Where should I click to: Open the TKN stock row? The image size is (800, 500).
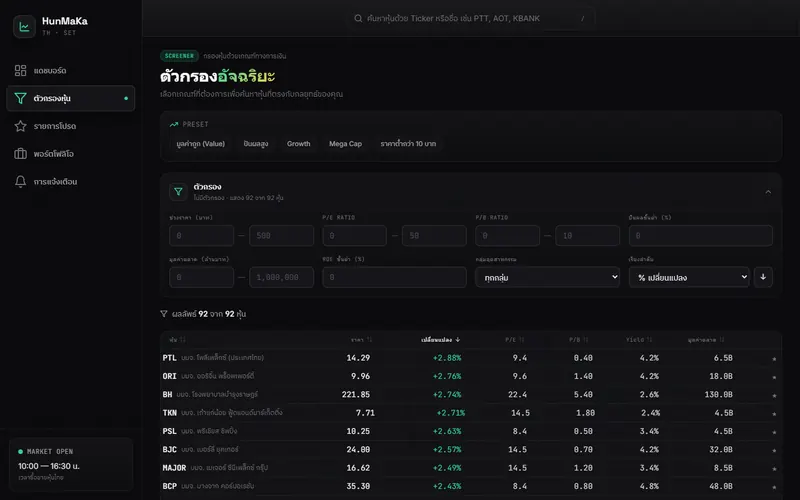471,413
